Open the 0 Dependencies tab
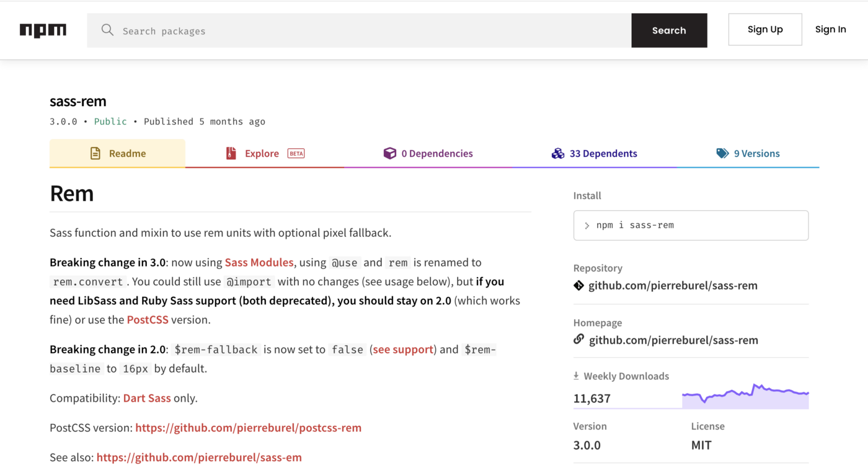The width and height of the screenshot is (868, 473). click(x=428, y=153)
